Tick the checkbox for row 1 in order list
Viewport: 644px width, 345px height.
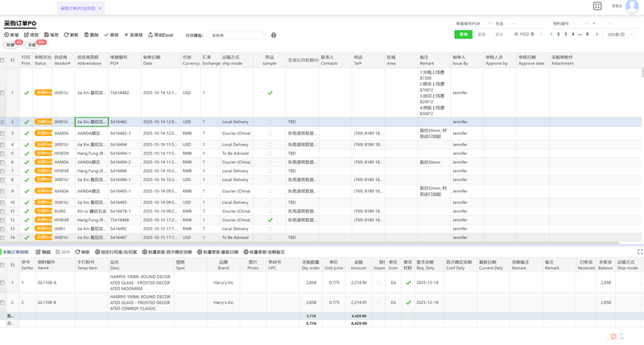point(3,92)
